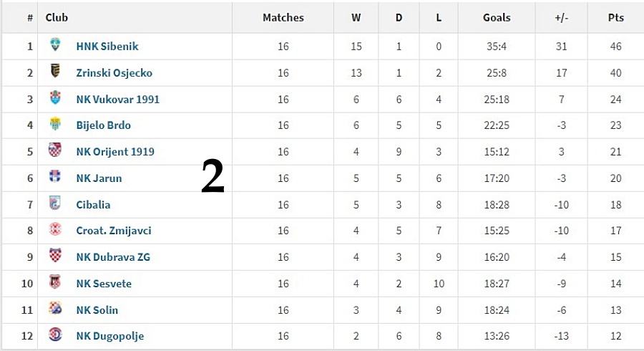Select the Matches column header
The image size is (644, 351).
click(283, 18)
